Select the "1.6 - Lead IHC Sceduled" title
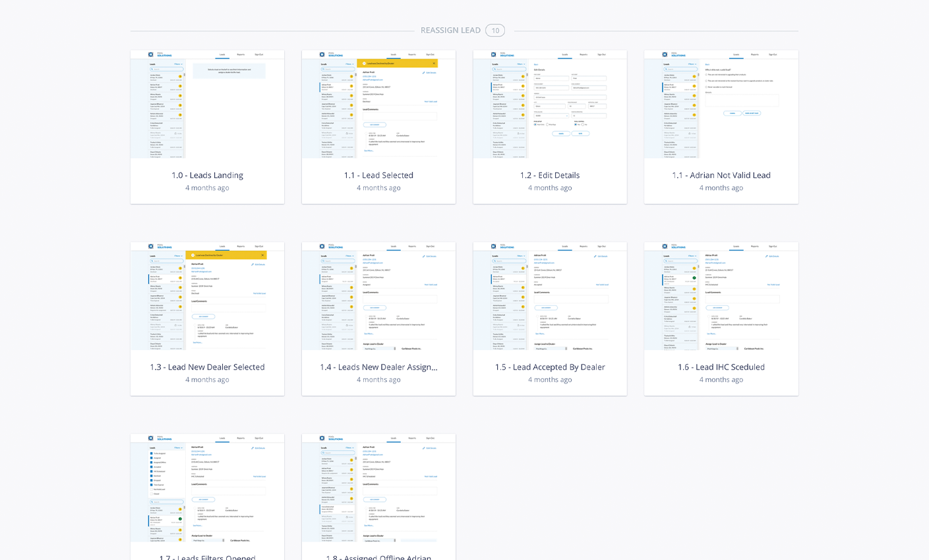Image resolution: width=929 pixels, height=560 pixels. pyautogui.click(x=721, y=367)
